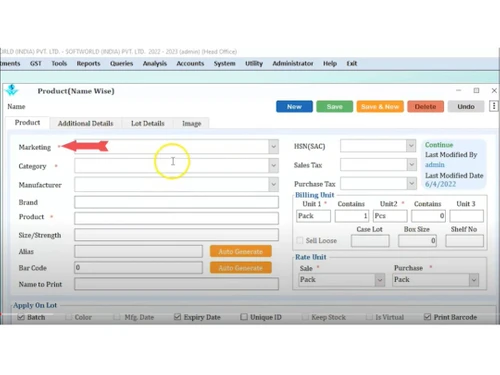
Task: Click the 6/4/2022 modified date
Action: click(440, 184)
